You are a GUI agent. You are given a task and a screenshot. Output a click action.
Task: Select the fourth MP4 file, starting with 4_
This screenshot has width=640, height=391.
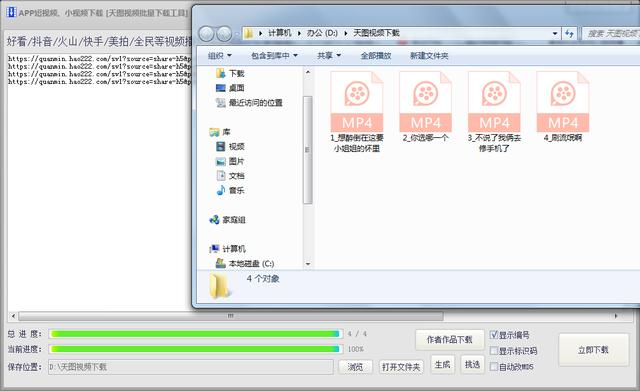coord(563,107)
